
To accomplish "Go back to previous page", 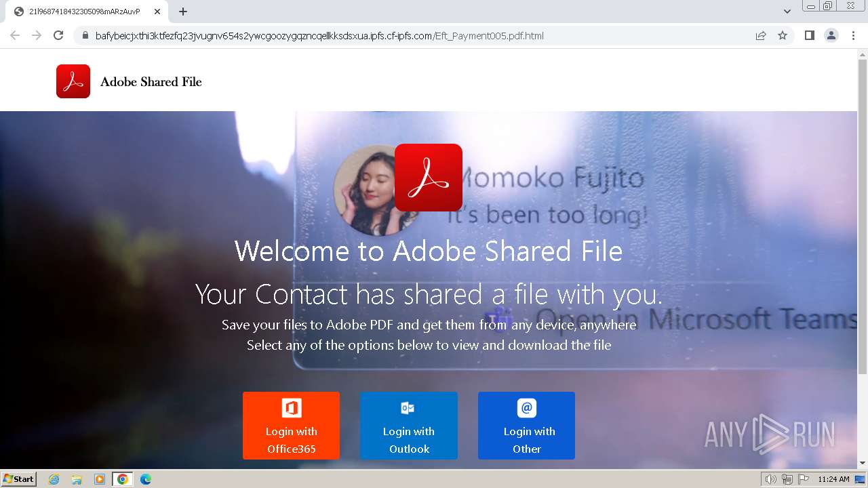I will tap(15, 35).
